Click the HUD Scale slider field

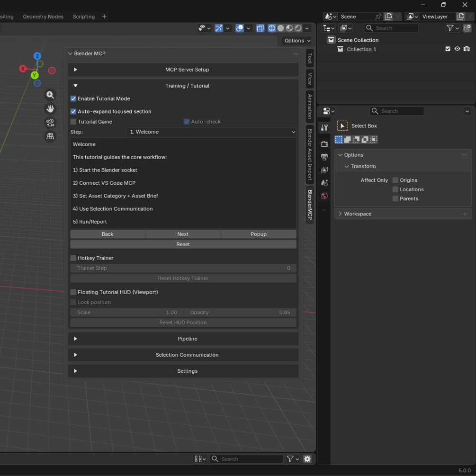point(126,313)
